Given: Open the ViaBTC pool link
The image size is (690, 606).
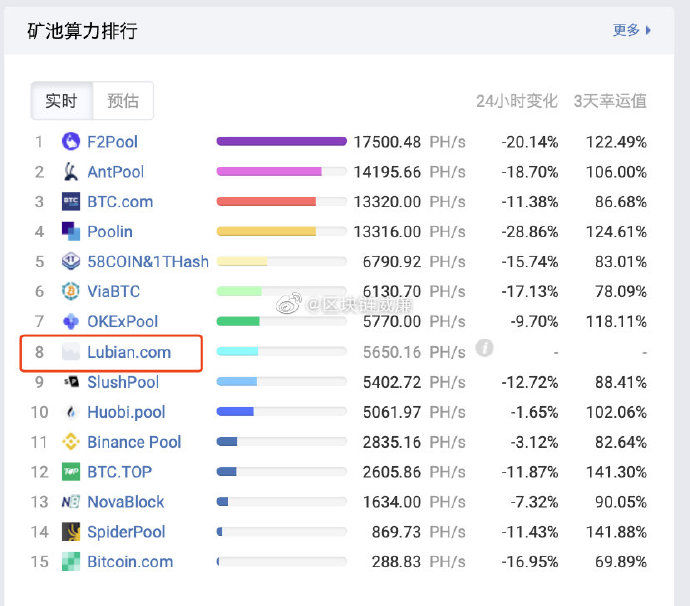Looking at the screenshot, I should click(114, 291).
